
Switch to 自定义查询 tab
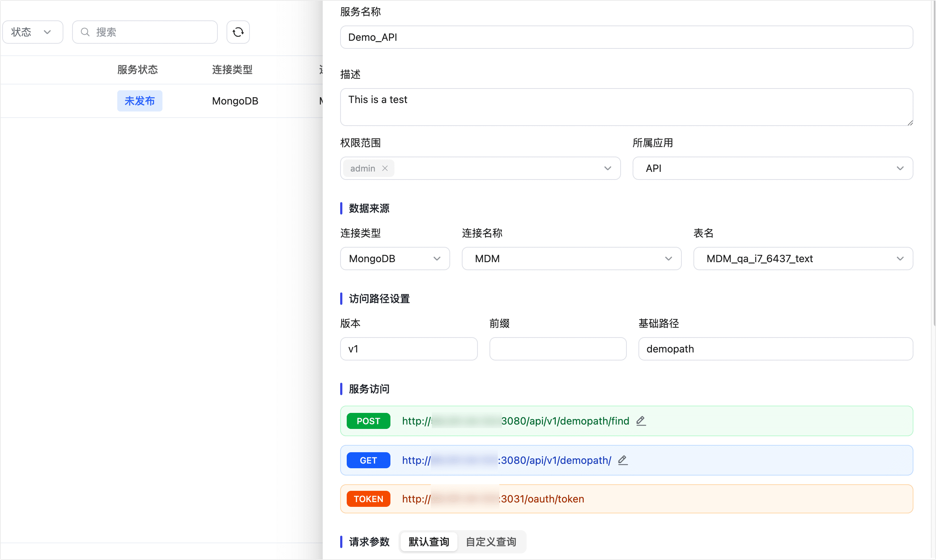491,541
